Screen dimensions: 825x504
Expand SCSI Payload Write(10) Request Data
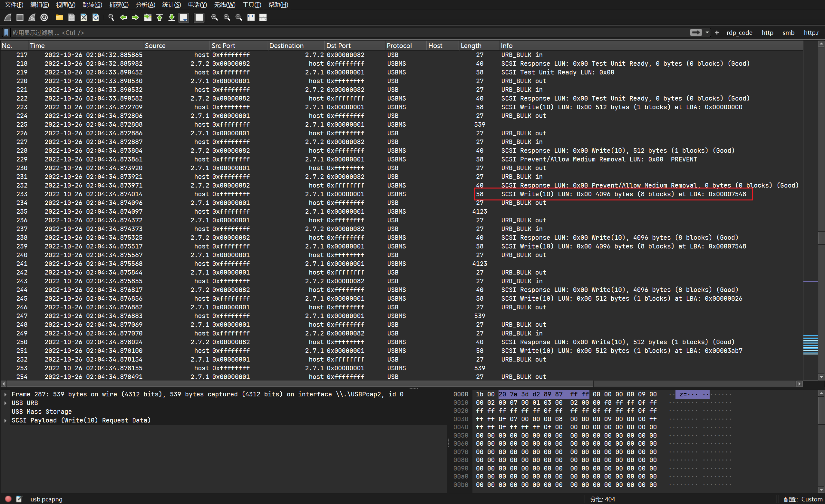(x=5, y=420)
